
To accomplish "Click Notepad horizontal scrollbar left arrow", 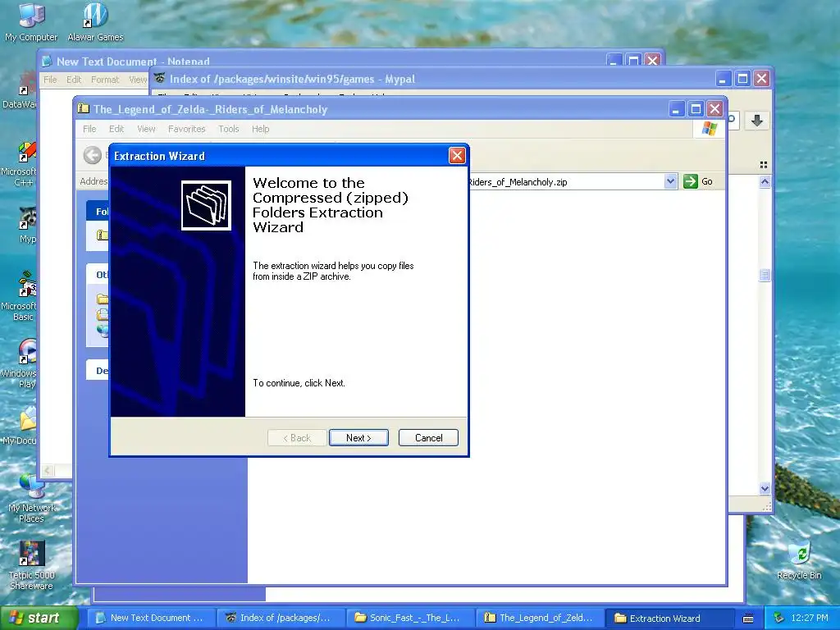I will click(48, 470).
